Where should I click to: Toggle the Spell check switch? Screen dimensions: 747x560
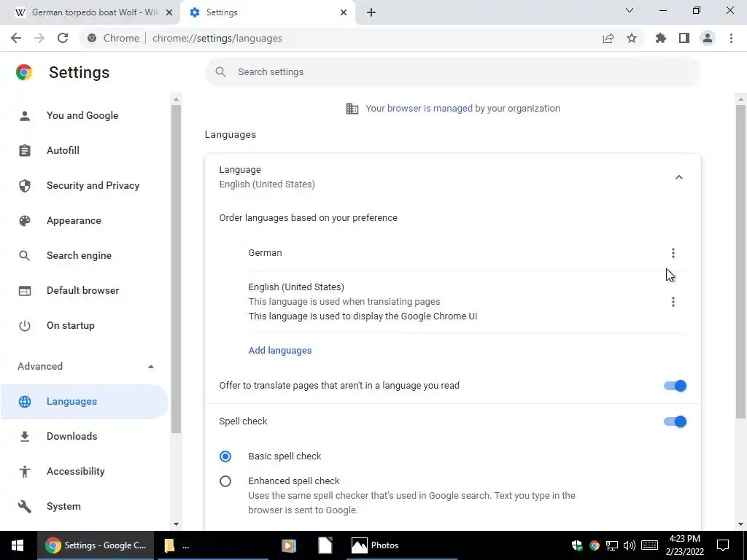tap(675, 421)
